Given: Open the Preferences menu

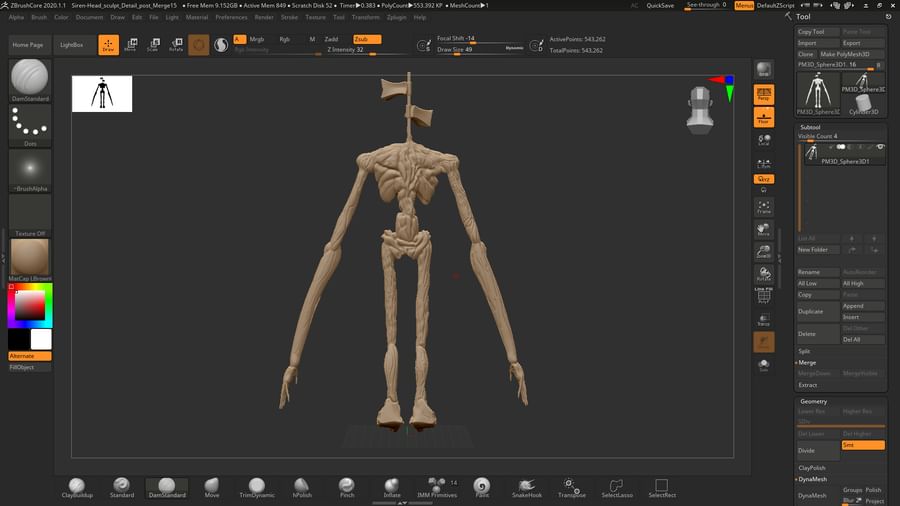Looking at the screenshot, I should tap(231, 17).
